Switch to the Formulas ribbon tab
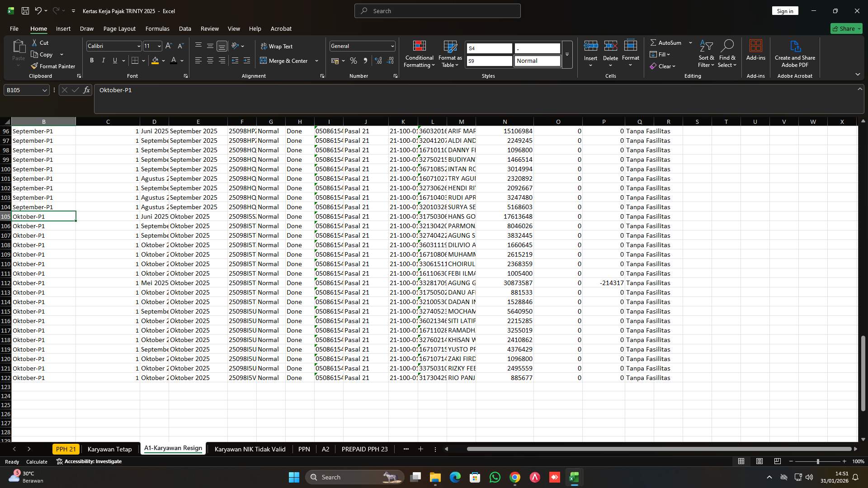 157,28
